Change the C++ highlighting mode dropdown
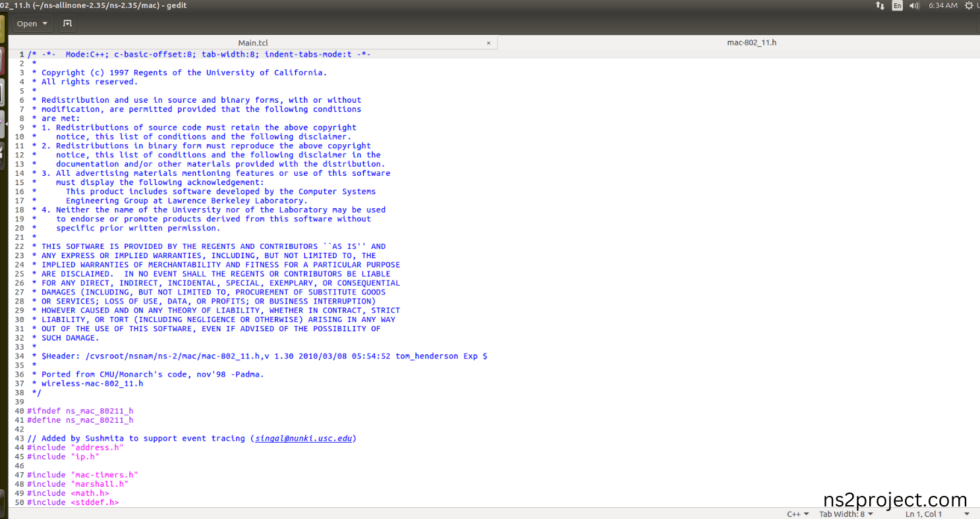This screenshot has width=980, height=519. (x=797, y=514)
